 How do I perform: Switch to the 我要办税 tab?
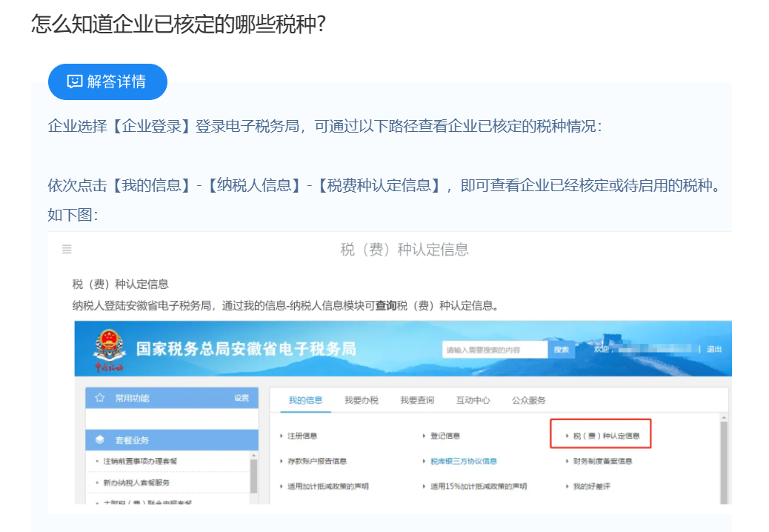[361, 400]
